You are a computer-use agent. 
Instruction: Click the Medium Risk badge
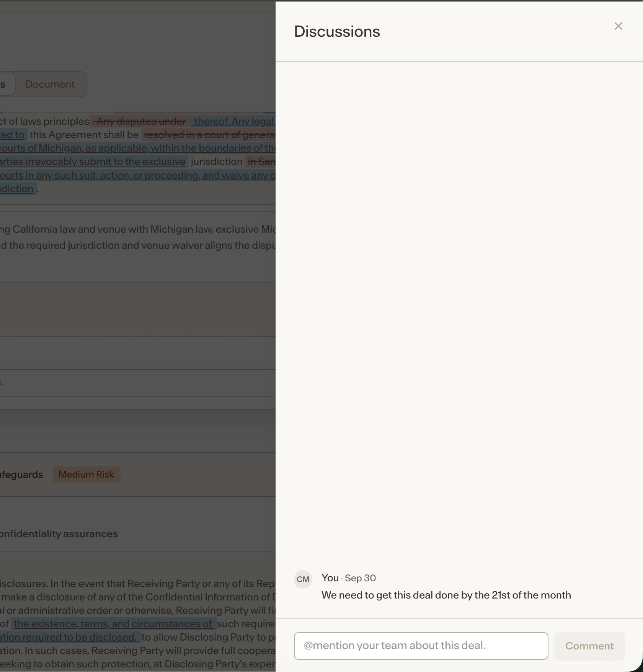click(x=86, y=475)
